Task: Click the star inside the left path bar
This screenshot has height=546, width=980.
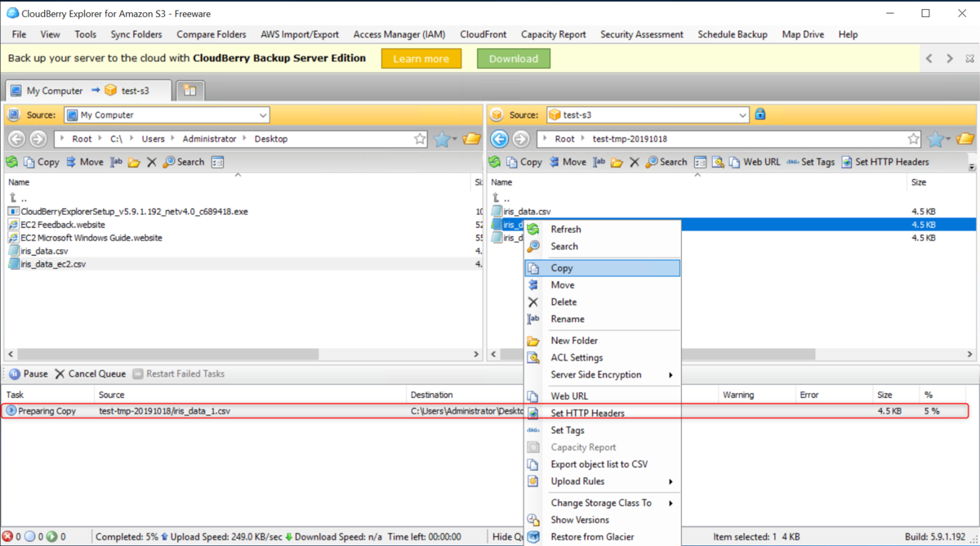Action: click(420, 139)
